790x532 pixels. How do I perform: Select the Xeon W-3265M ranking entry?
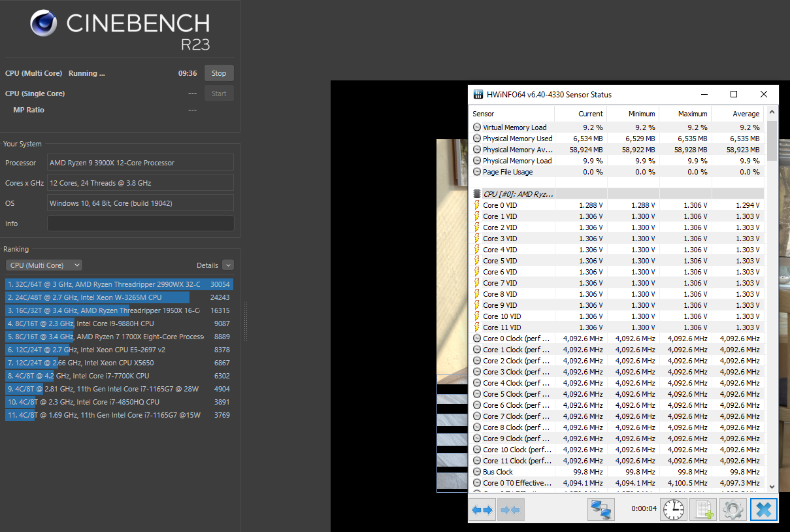click(x=119, y=297)
